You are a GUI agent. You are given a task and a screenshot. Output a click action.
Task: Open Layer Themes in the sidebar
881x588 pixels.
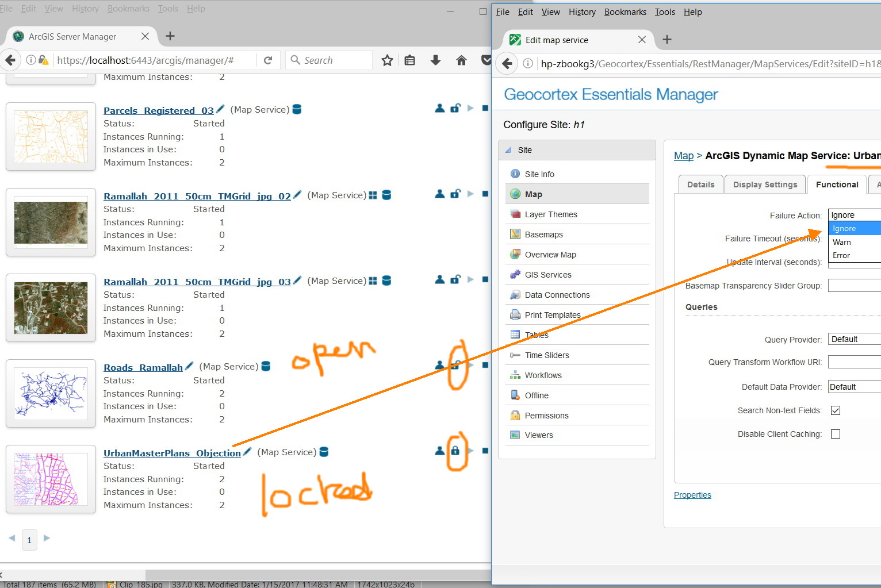tap(577, 214)
